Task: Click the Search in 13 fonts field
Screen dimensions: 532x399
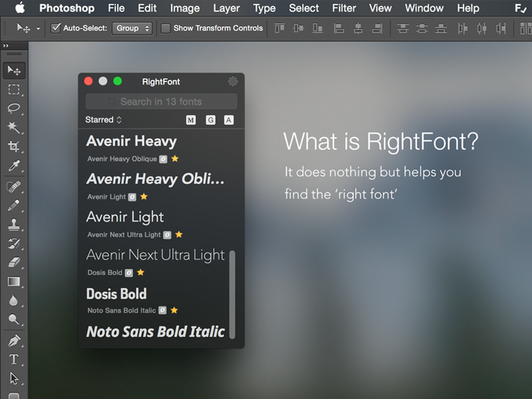Action: tap(161, 102)
